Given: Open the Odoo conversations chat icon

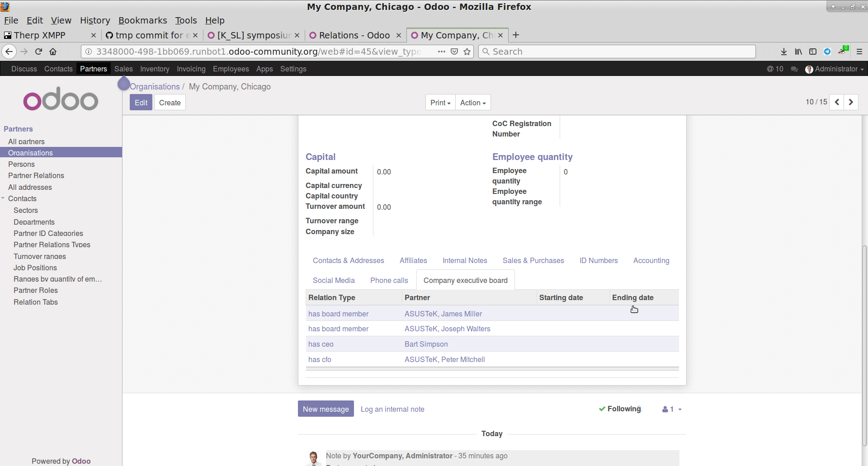Looking at the screenshot, I should [794, 69].
